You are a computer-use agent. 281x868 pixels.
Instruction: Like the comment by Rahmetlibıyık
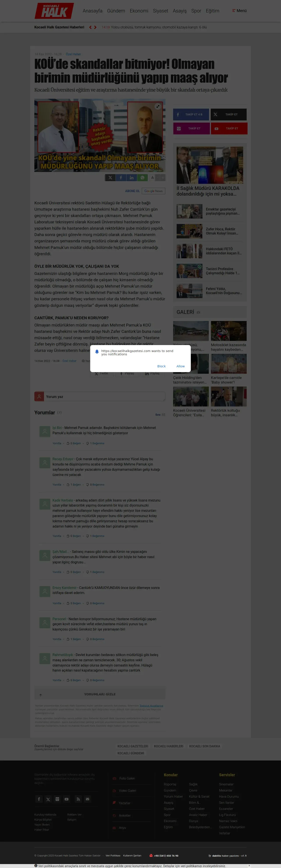74,680
